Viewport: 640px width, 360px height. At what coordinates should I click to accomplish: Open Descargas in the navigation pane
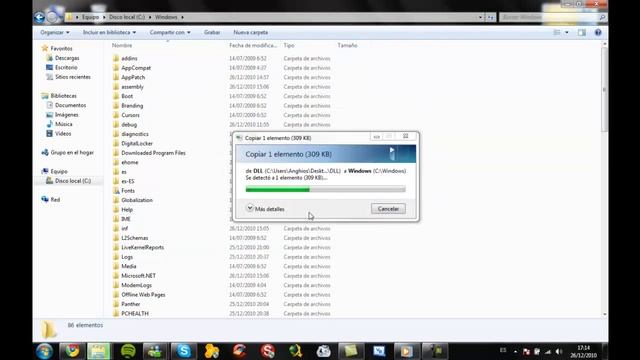[67, 58]
